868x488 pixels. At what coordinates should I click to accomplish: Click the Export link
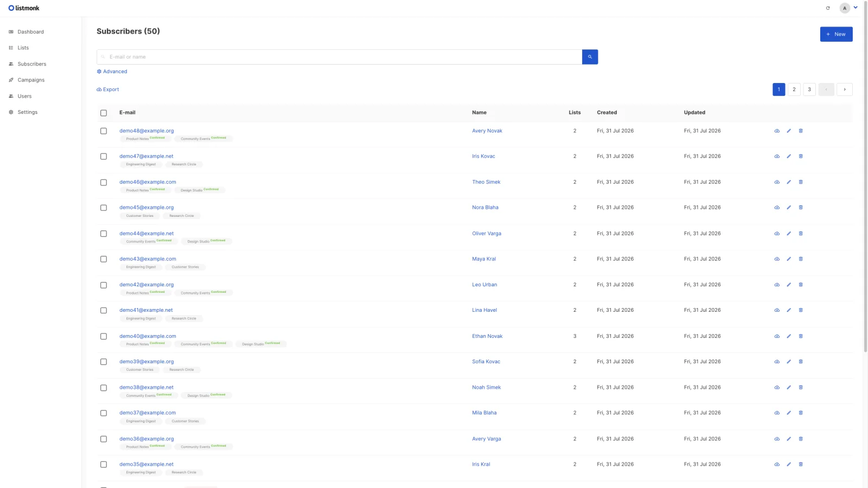coord(107,89)
